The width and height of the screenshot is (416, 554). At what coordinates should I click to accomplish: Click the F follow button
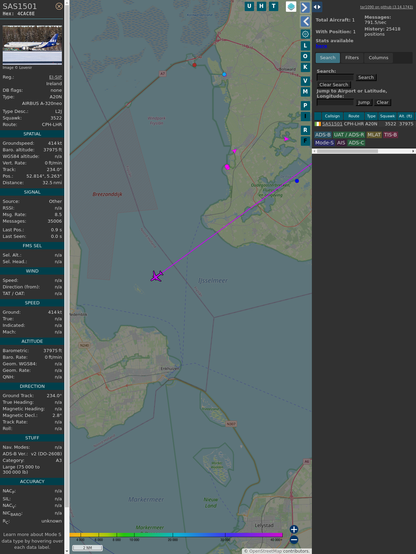coord(305,141)
